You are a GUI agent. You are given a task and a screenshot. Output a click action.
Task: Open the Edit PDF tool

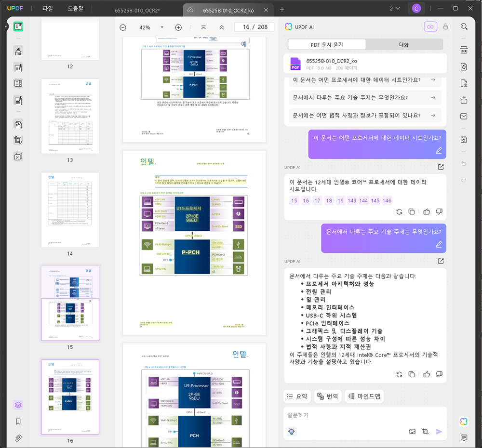[18, 67]
